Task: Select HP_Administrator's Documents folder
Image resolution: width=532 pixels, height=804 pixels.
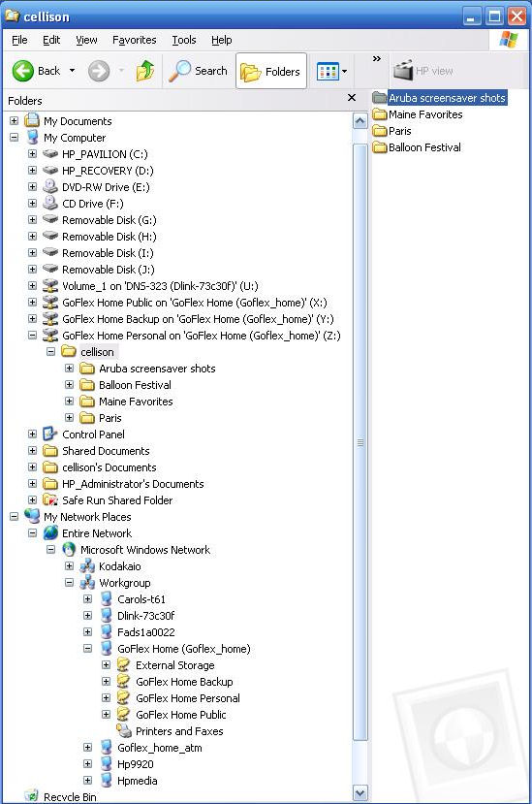Action: point(133,484)
